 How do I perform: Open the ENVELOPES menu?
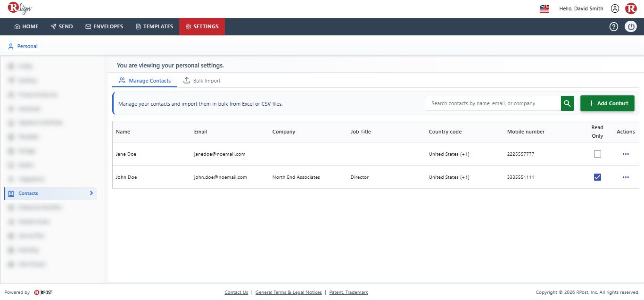point(104,26)
